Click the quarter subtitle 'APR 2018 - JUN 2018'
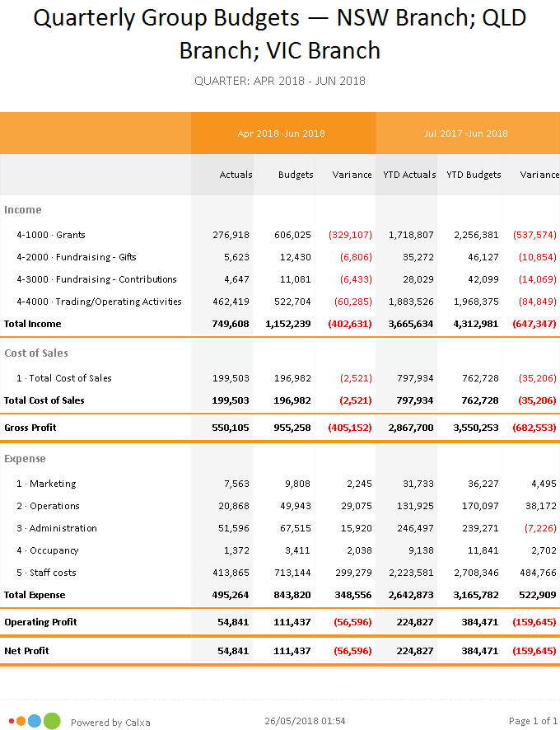 coord(280,81)
